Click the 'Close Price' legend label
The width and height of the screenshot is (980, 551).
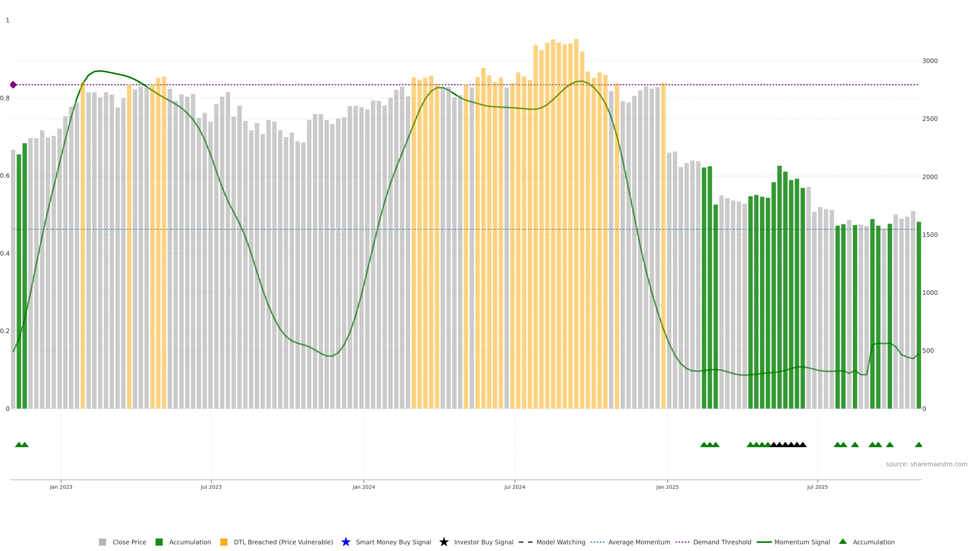(129, 542)
